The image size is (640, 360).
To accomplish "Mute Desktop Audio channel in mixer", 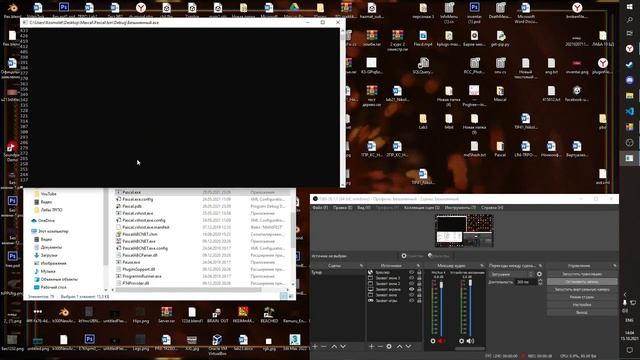I will point(470,341).
